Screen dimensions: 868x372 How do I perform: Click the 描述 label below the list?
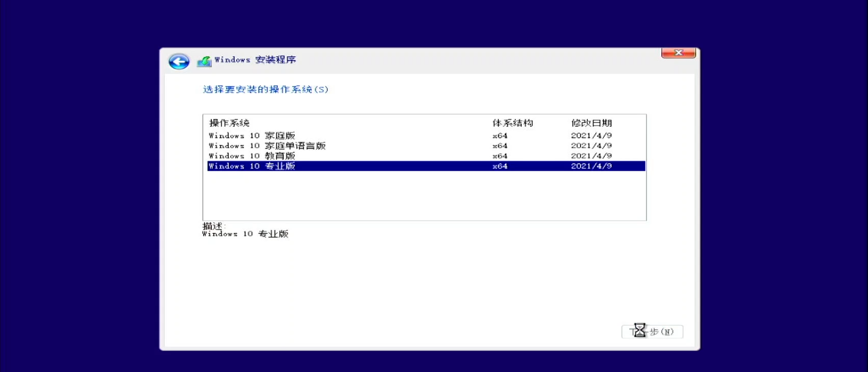coord(214,226)
